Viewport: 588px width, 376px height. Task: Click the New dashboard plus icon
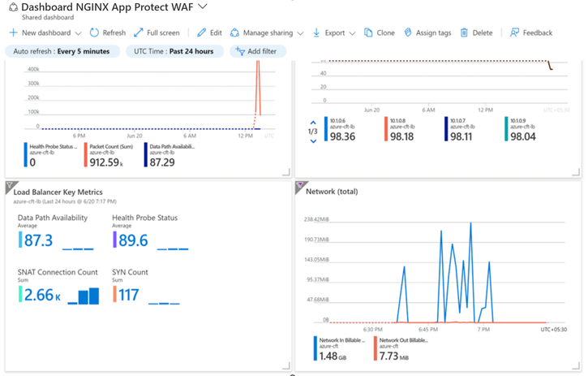tap(13, 32)
